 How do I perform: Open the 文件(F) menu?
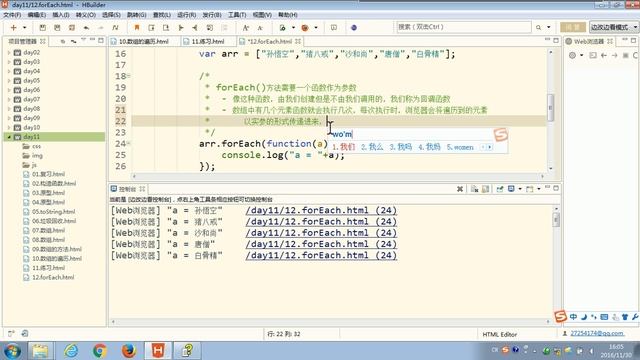12,15
